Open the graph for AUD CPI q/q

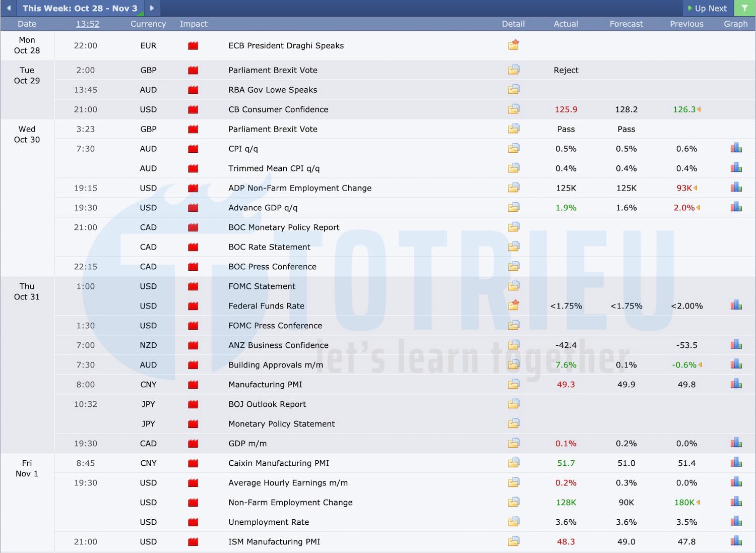(736, 148)
